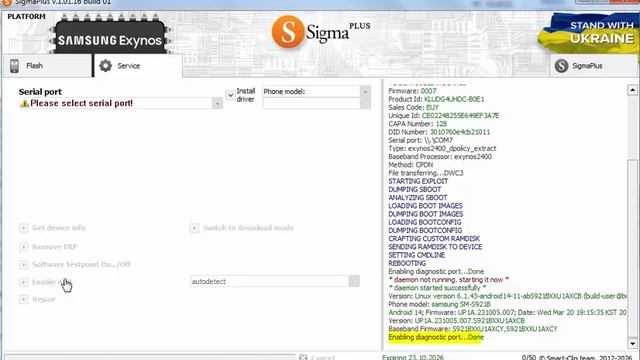640x360 pixels.
Task: Click the highlighted 'Enabling diagnostic port...Done' line
Action: [436, 337]
